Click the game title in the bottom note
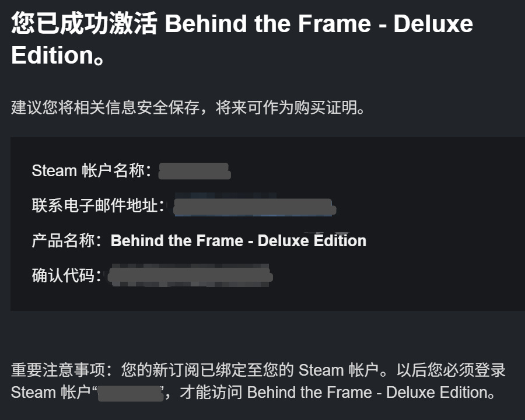The height and width of the screenshot is (420, 525). pyautogui.click(x=366, y=392)
